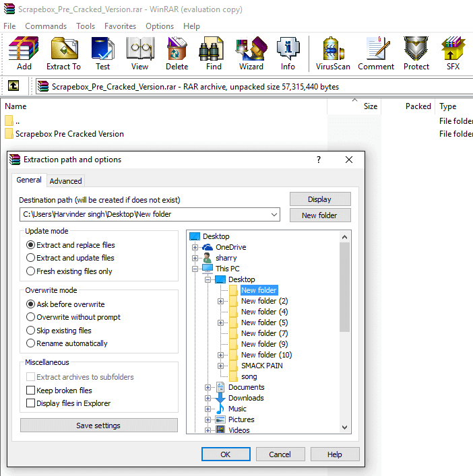Click the Music note icon in tree
This screenshot has width=473, height=476.
(220, 409)
